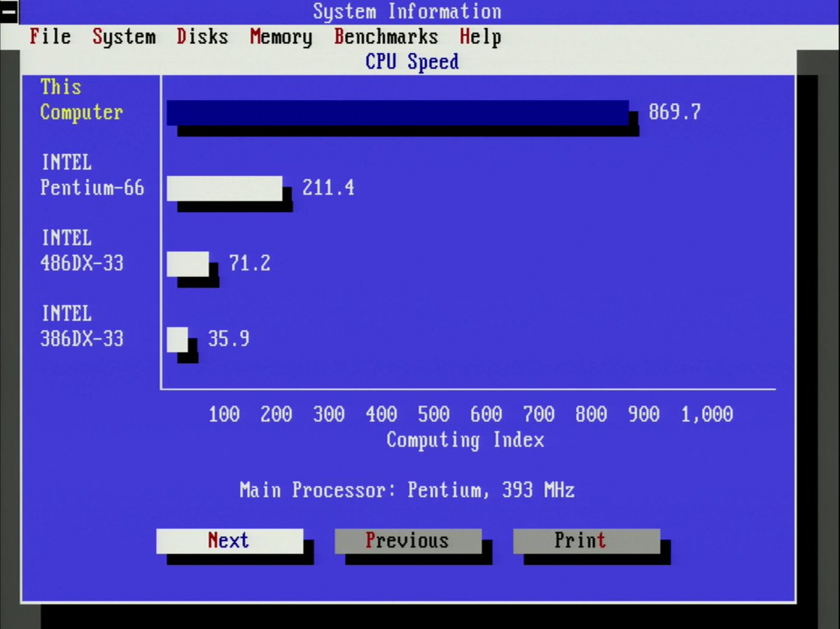
Task: Click the CPU Speed heading
Action: pos(412,62)
